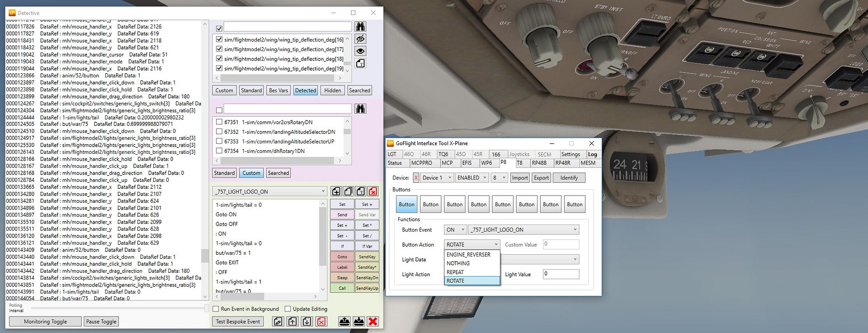Click the move line down arrow icon
Viewport: 868px width, 333px height.
click(x=307, y=321)
